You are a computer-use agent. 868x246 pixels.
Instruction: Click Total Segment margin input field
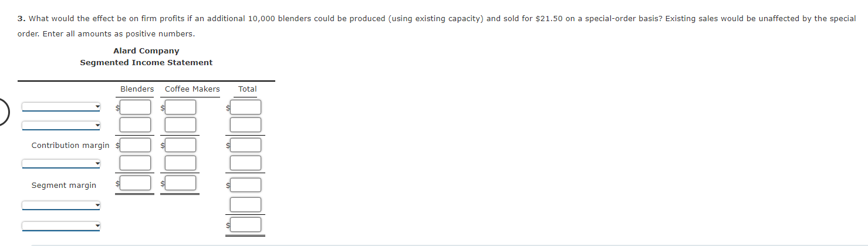tap(245, 185)
